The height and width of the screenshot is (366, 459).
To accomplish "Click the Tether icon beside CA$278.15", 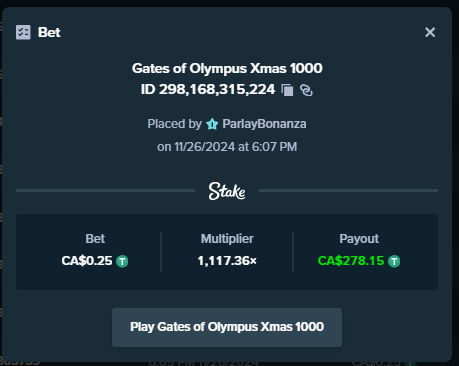I will click(x=394, y=261).
